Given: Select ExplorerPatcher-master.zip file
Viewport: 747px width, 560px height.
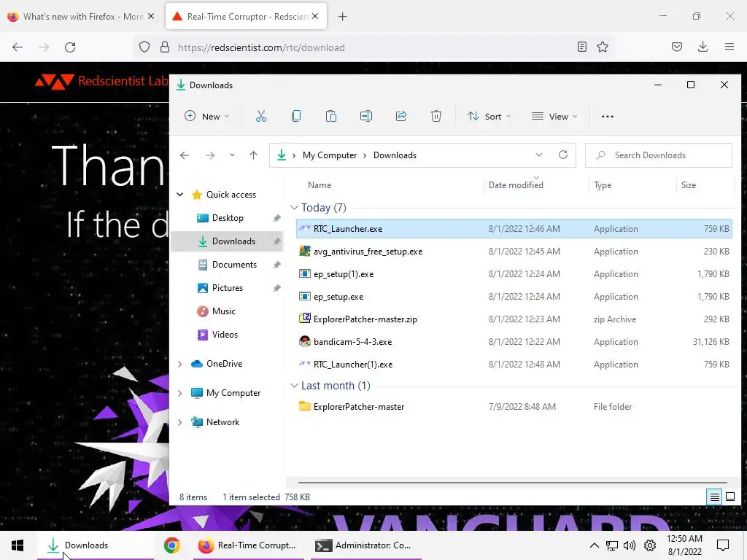Looking at the screenshot, I should [514, 319].
